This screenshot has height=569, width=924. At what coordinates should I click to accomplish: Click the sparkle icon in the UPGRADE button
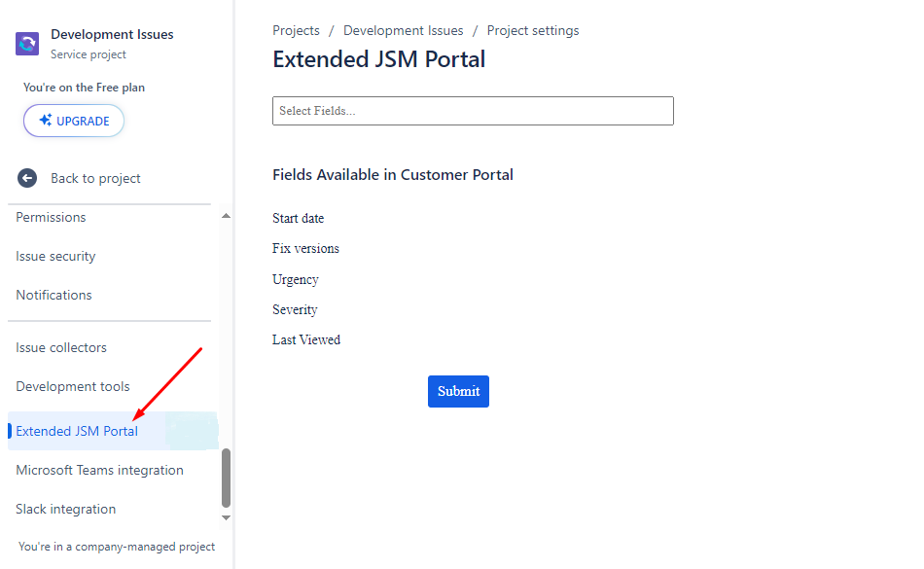pos(46,121)
